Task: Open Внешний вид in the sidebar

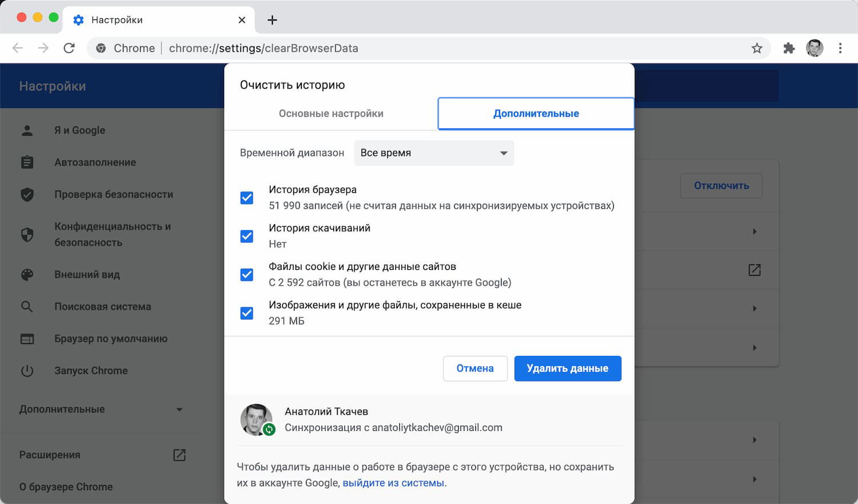Action: point(87,275)
